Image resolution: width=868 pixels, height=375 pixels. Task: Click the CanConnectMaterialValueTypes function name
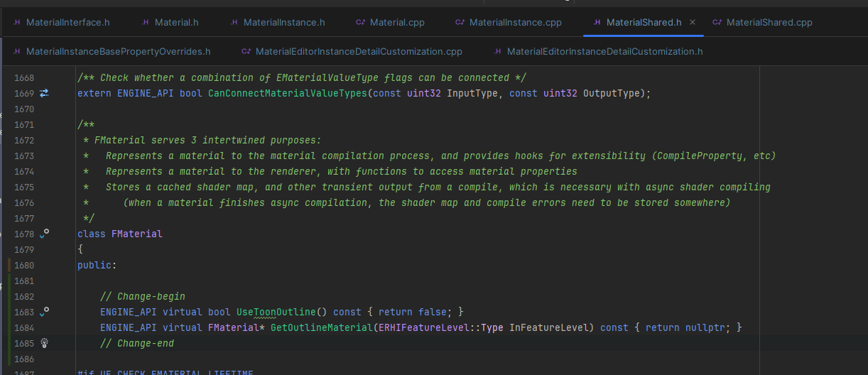click(288, 93)
